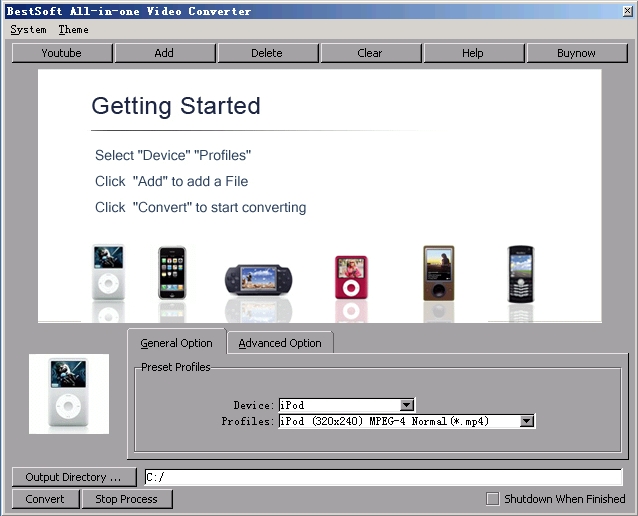Open the Theme menu
The width and height of the screenshot is (638, 516).
(74, 30)
